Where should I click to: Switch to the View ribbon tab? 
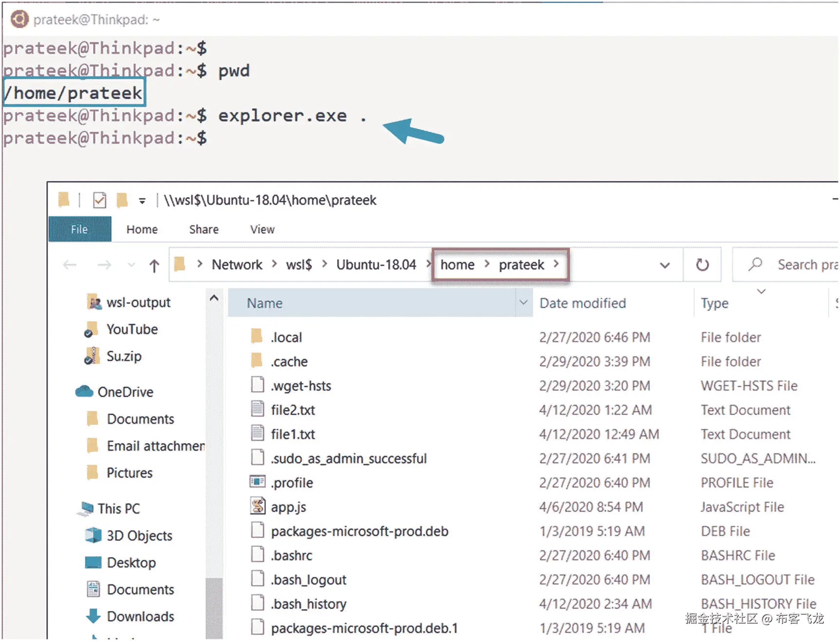tap(262, 229)
